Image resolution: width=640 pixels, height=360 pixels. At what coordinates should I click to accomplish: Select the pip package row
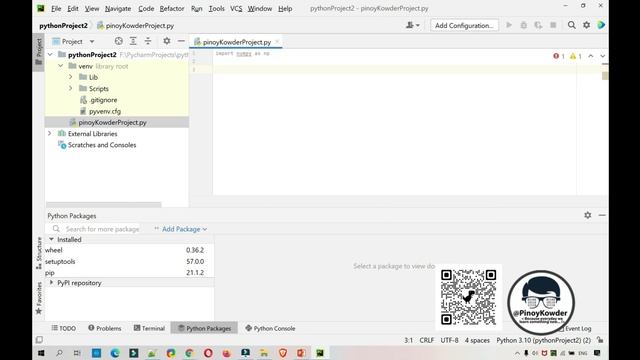point(129,272)
